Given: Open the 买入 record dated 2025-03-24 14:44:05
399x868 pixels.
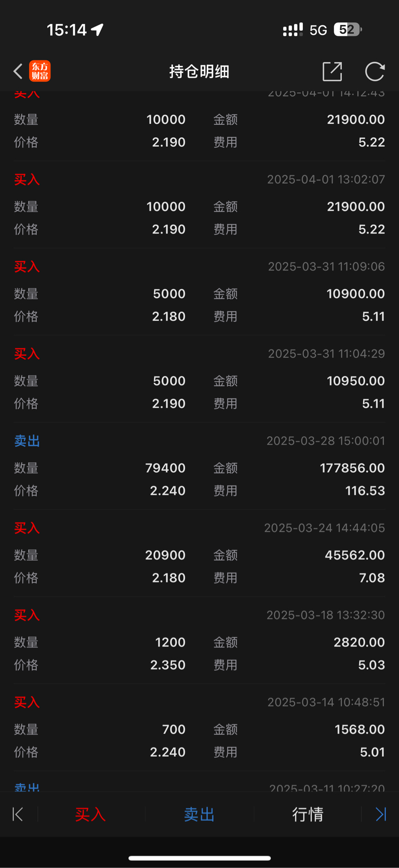Looking at the screenshot, I should click(x=199, y=553).
